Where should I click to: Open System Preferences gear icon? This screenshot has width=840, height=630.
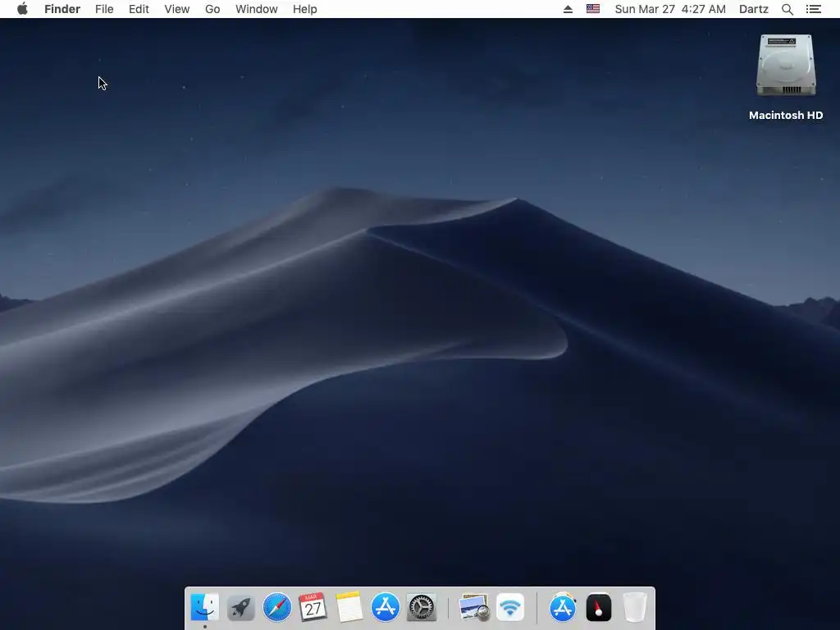pyautogui.click(x=422, y=608)
